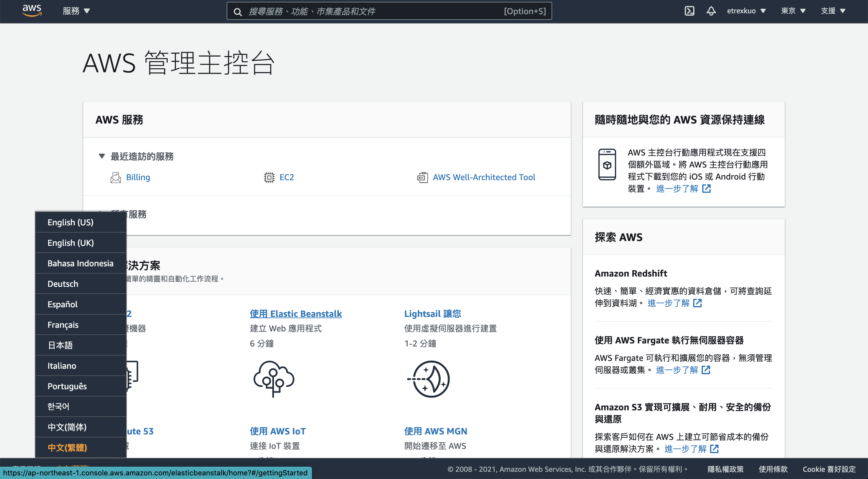
Task: Open the CloudShell terminal icon
Action: [x=689, y=11]
